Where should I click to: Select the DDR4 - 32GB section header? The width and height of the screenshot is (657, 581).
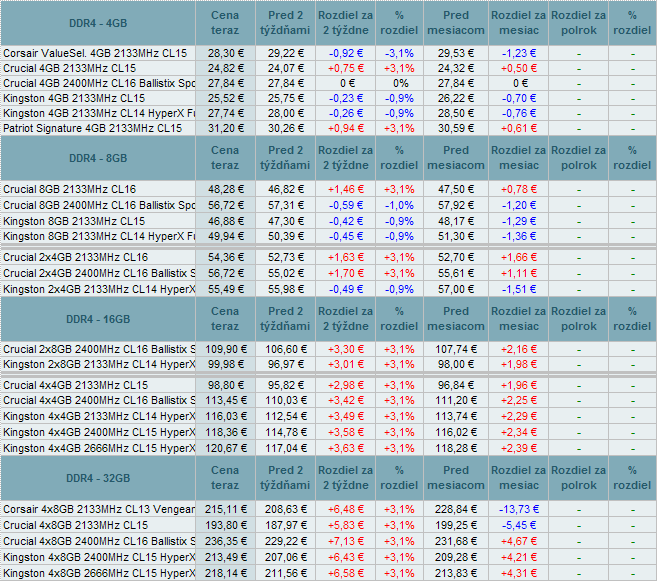(x=98, y=478)
